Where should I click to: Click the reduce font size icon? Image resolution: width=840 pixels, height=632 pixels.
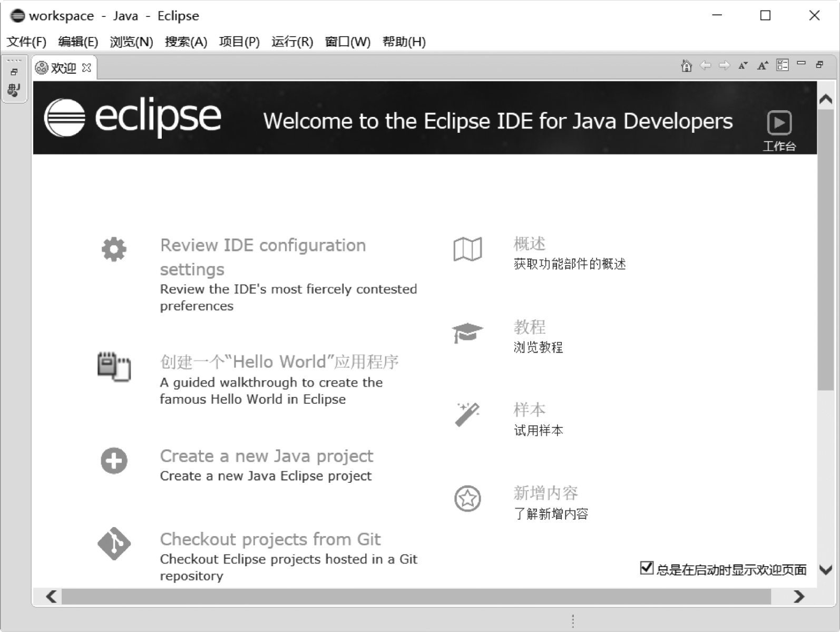coord(743,66)
